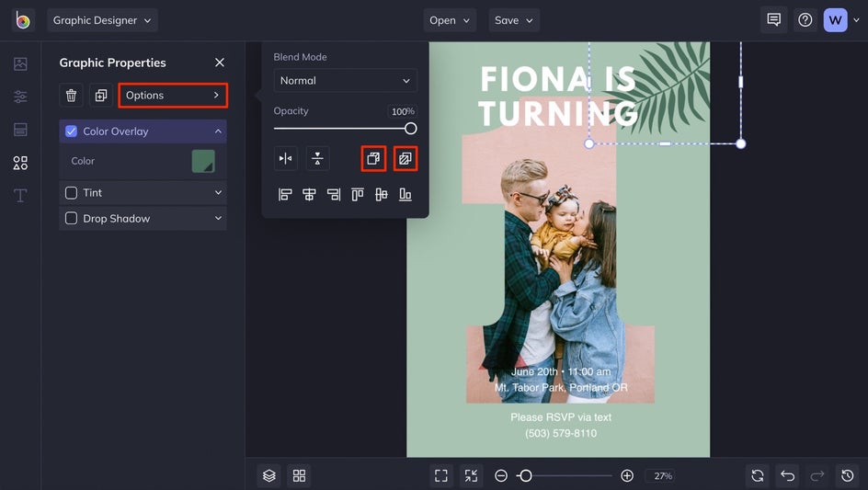Click the duplicate graphic icon
This screenshot has width=868, height=490.
[101, 96]
